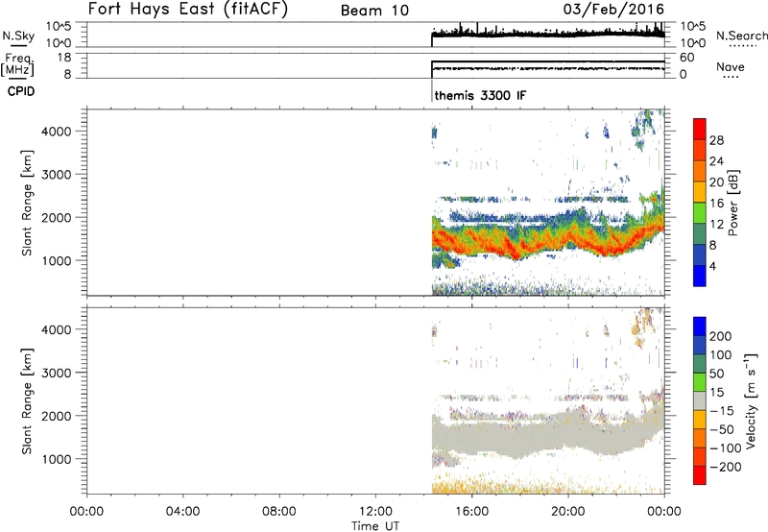Image resolution: width=768 pixels, height=532 pixels.
Task: Click the '16:00' time tick label
Action: [x=471, y=512]
